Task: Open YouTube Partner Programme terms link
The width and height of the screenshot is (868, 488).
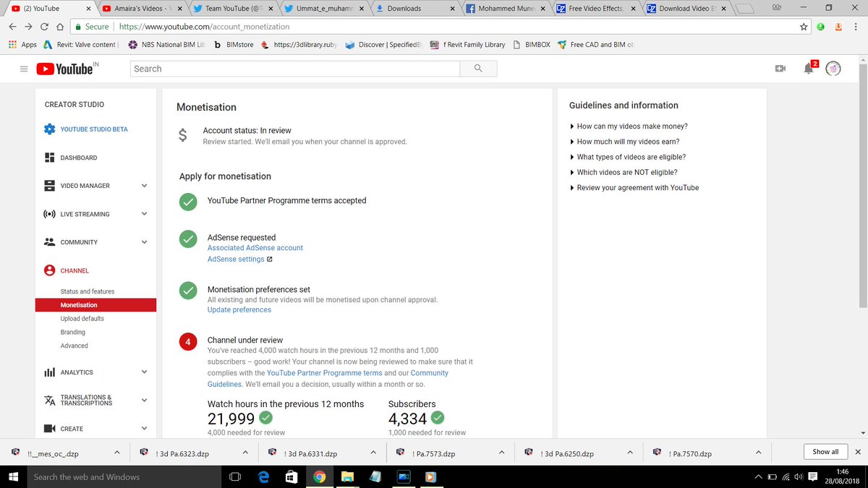Action: (325, 373)
